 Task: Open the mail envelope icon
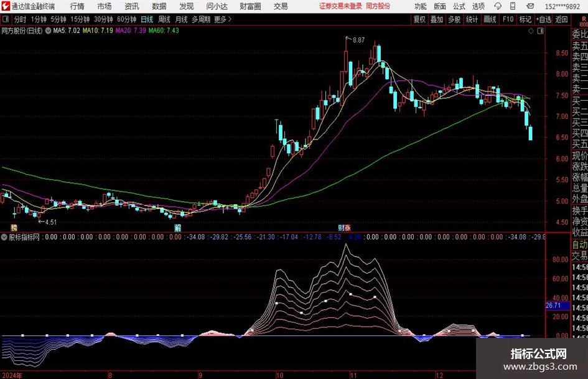tap(530, 6)
